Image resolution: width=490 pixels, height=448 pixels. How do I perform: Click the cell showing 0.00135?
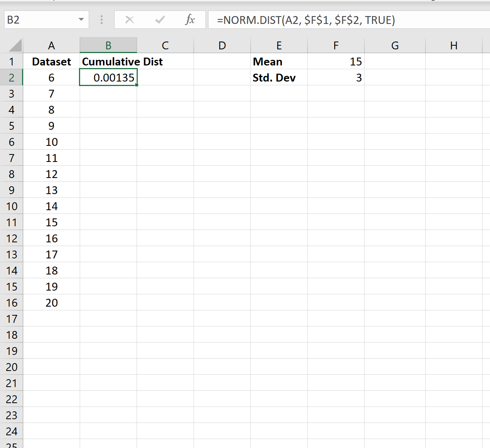[108, 77]
